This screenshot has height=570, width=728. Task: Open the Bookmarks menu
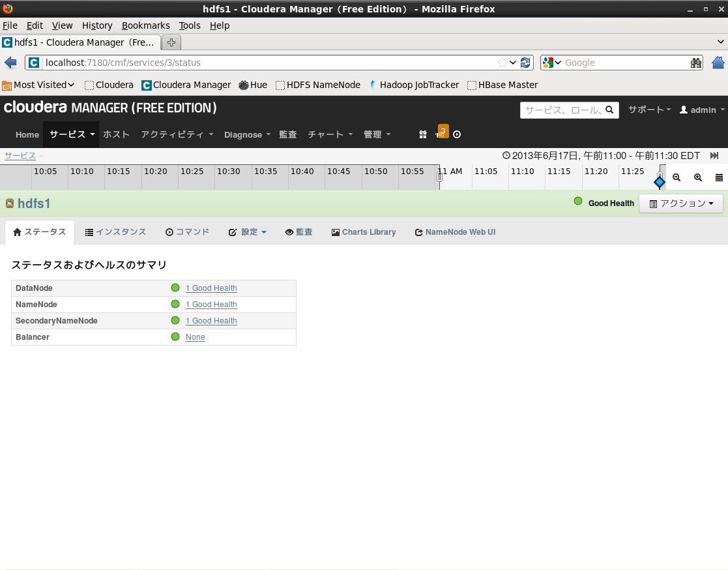[x=146, y=25]
